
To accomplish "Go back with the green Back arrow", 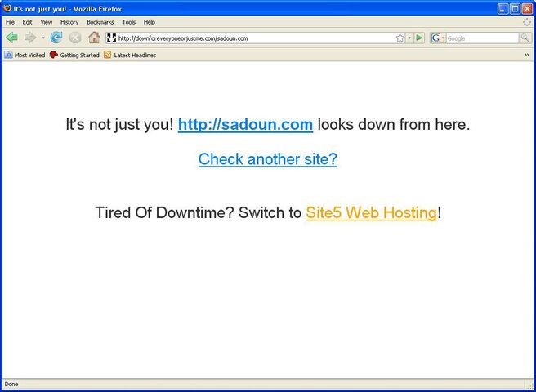I will click(11, 38).
